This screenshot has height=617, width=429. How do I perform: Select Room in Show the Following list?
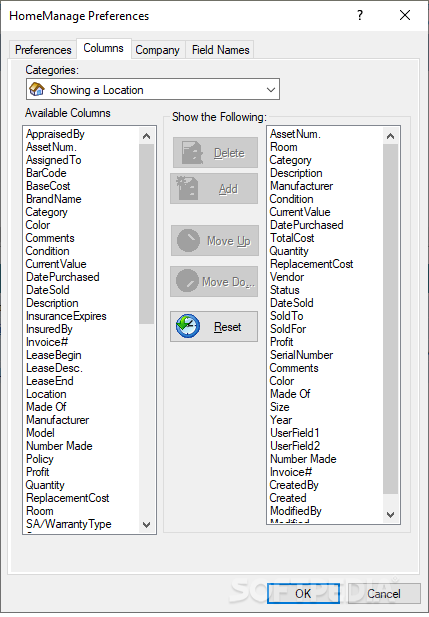[283, 147]
